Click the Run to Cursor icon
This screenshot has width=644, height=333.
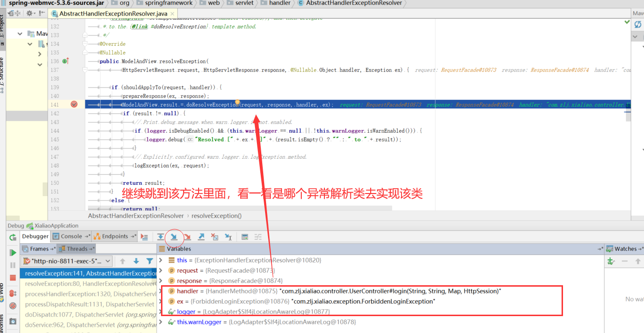(x=228, y=236)
